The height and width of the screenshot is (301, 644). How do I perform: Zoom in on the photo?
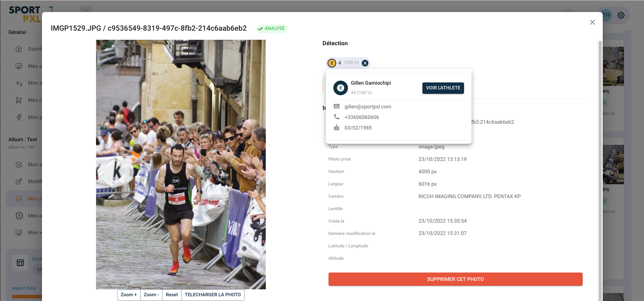129,295
